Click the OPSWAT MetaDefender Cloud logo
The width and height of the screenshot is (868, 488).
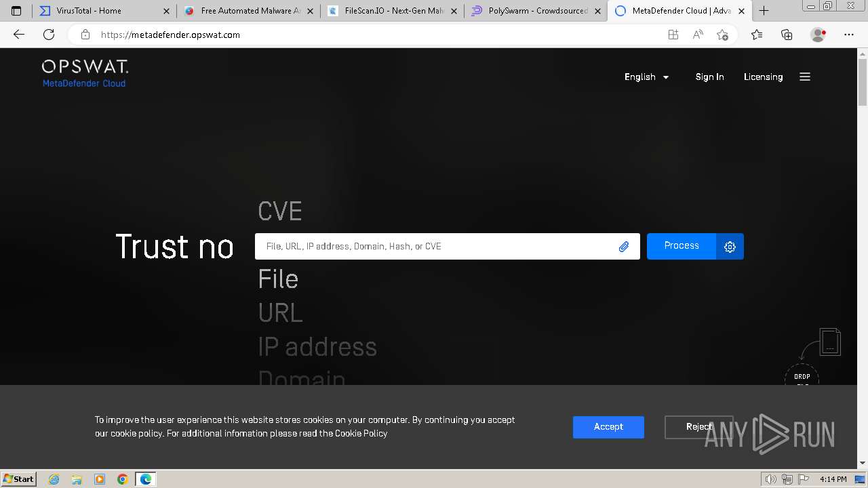point(85,73)
